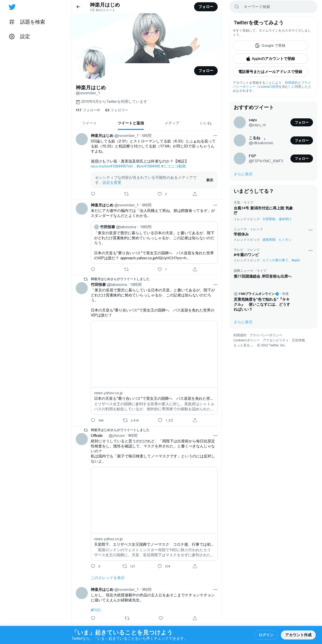Retweet icon showing 2,414 retweets

pos(125,420)
